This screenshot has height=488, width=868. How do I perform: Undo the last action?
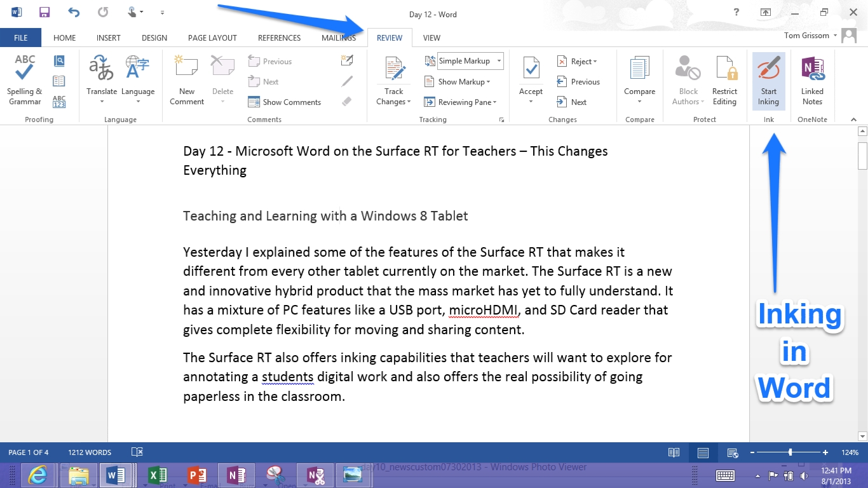click(x=74, y=12)
